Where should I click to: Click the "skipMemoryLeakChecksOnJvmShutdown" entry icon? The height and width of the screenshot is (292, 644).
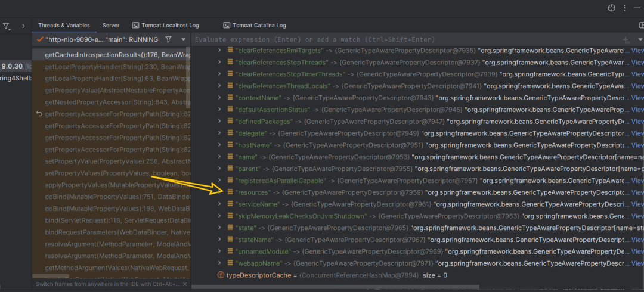click(230, 216)
